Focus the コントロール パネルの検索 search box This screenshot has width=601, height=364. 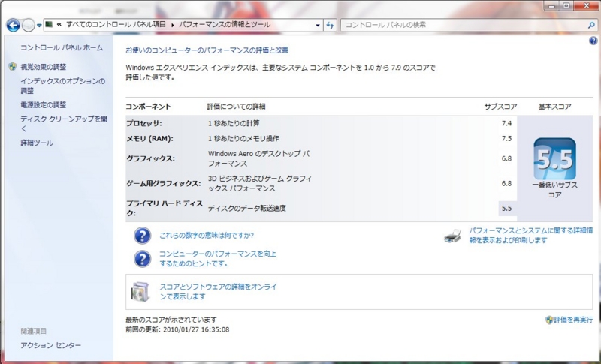tap(464, 25)
